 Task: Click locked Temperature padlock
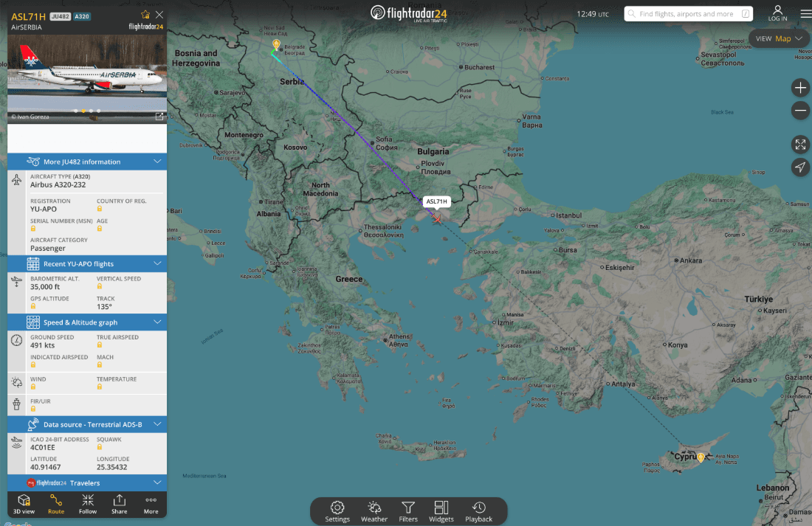(100, 387)
